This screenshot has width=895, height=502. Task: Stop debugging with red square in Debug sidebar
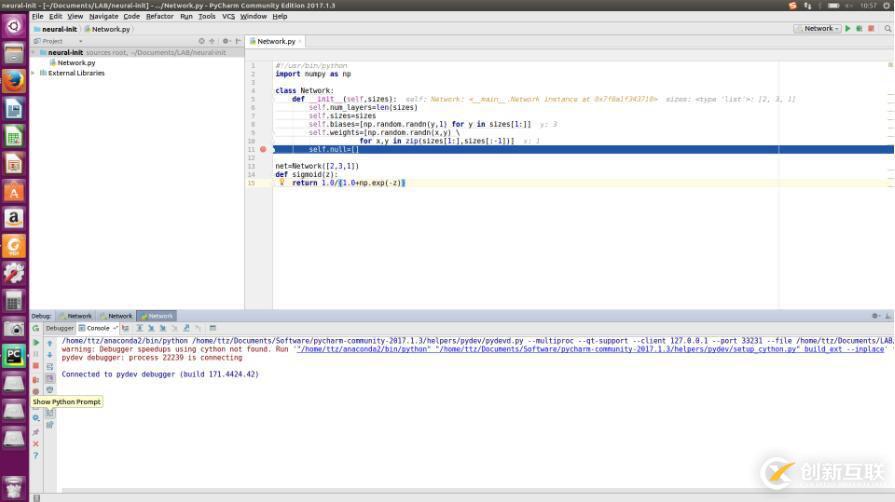[x=36, y=366]
